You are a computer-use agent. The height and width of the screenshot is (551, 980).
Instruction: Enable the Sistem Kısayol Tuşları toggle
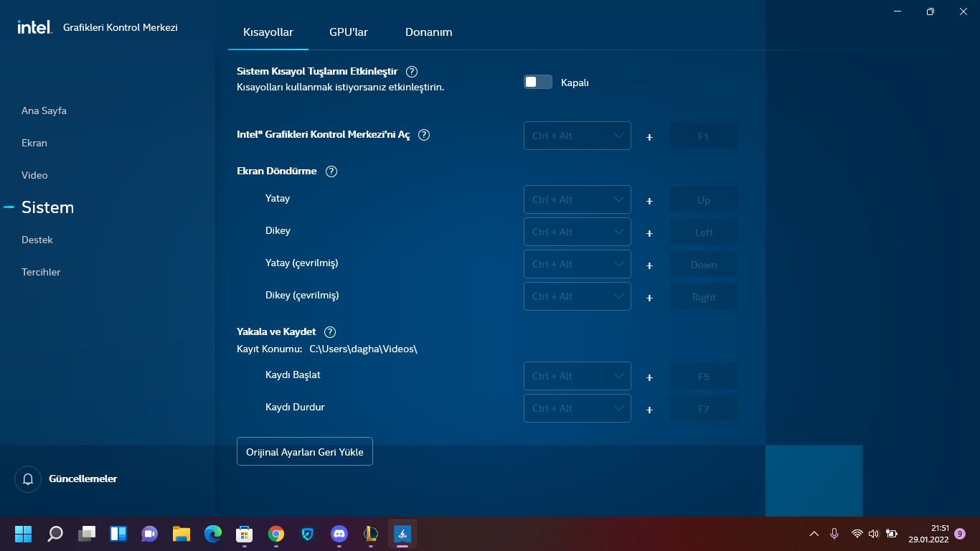click(x=538, y=83)
